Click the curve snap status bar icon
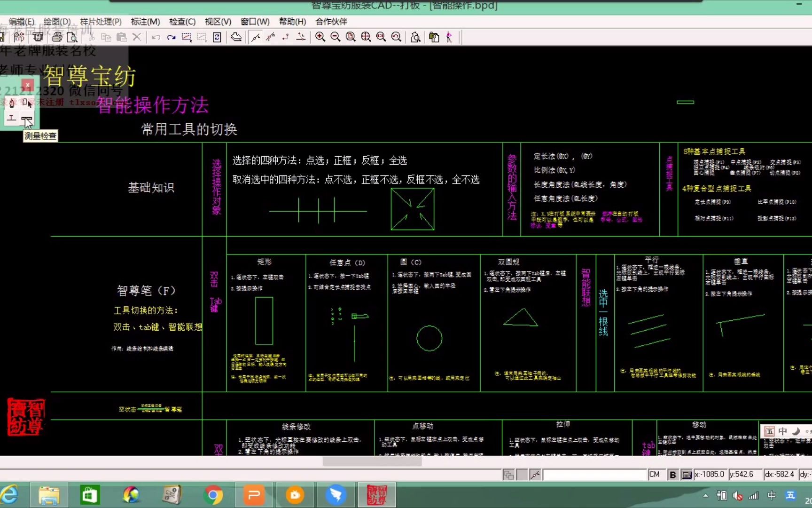This screenshot has height=508, width=812. tap(535, 475)
